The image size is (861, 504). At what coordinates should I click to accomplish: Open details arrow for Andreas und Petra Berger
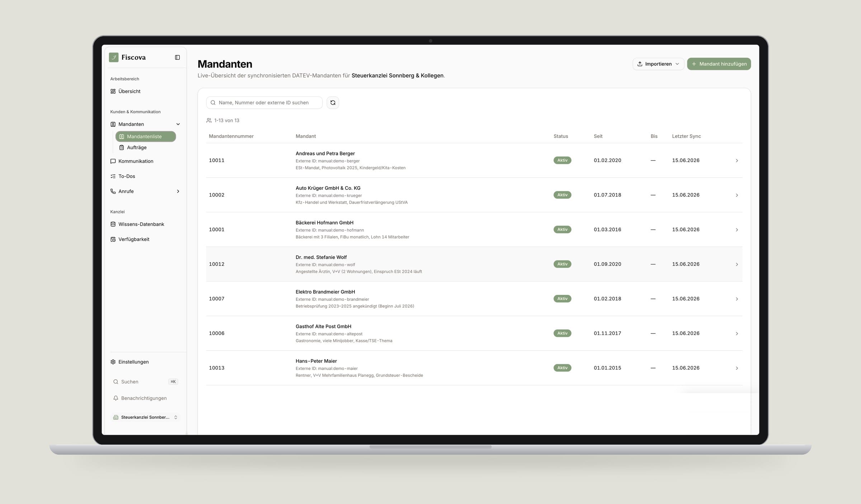(737, 160)
